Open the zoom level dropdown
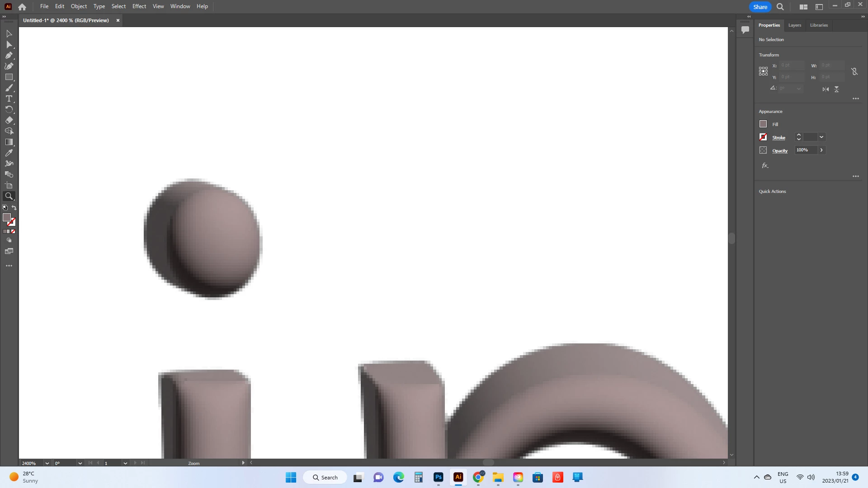Screen dimensions: 868x488 (x=47, y=463)
